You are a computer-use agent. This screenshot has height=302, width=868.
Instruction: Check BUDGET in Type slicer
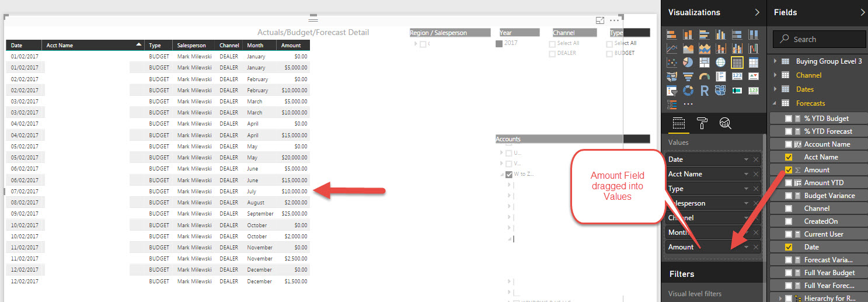click(609, 53)
